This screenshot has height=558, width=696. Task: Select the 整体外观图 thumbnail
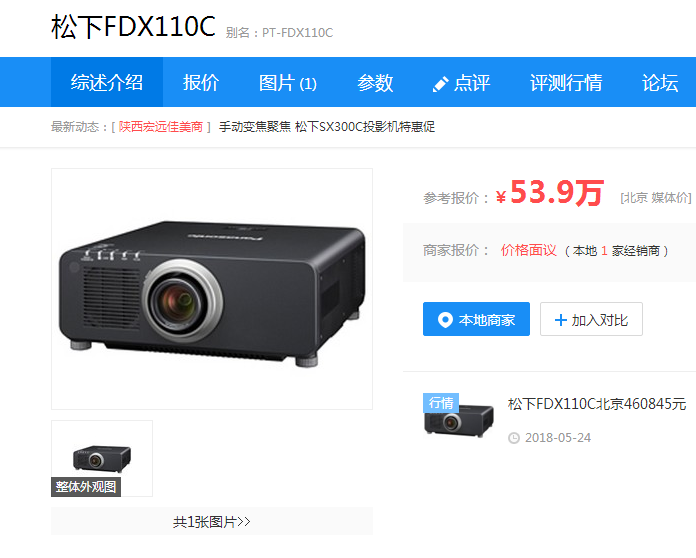102,459
